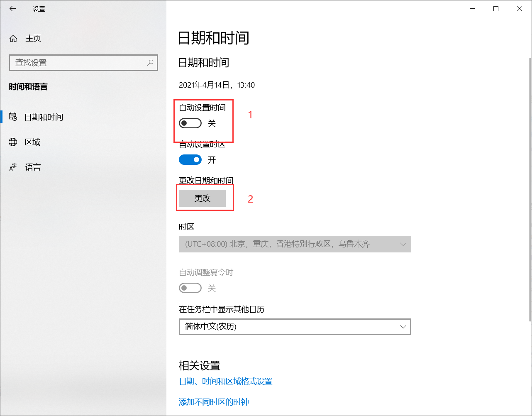This screenshot has width=532, height=416.
Task: Open the 时区 dropdown list
Action: 295,244
